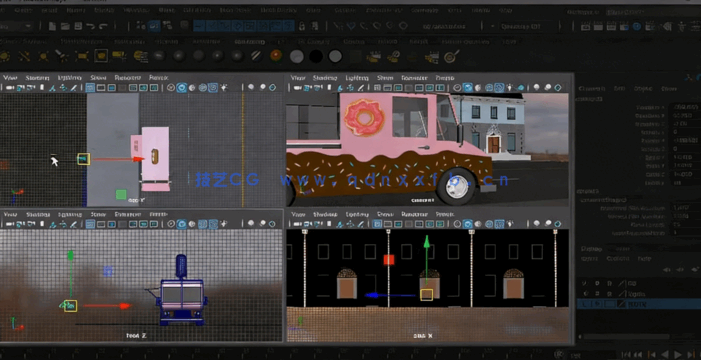The image size is (701, 360).
Task: Click smooth shade all icon in top view panel
Action: point(181,88)
